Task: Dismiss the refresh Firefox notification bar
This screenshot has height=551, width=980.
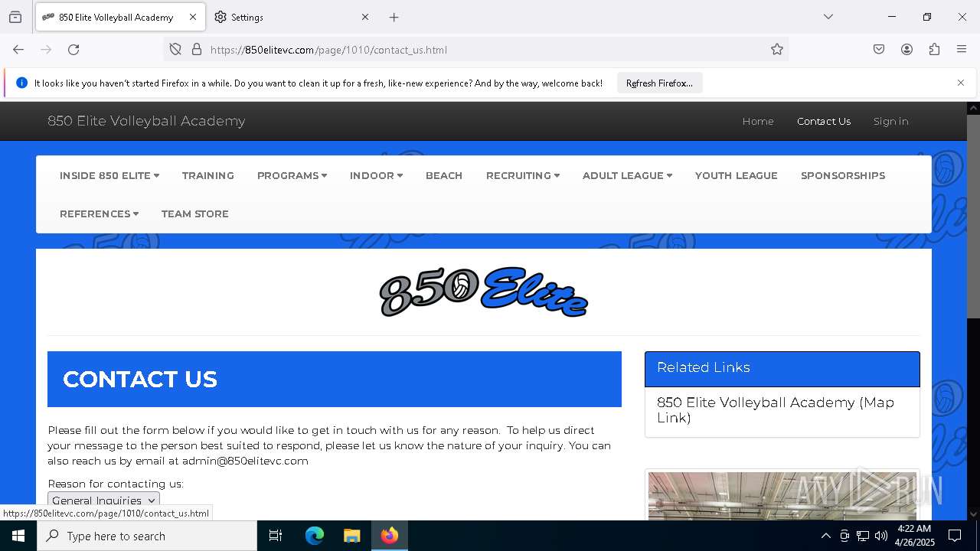Action: 961,83
